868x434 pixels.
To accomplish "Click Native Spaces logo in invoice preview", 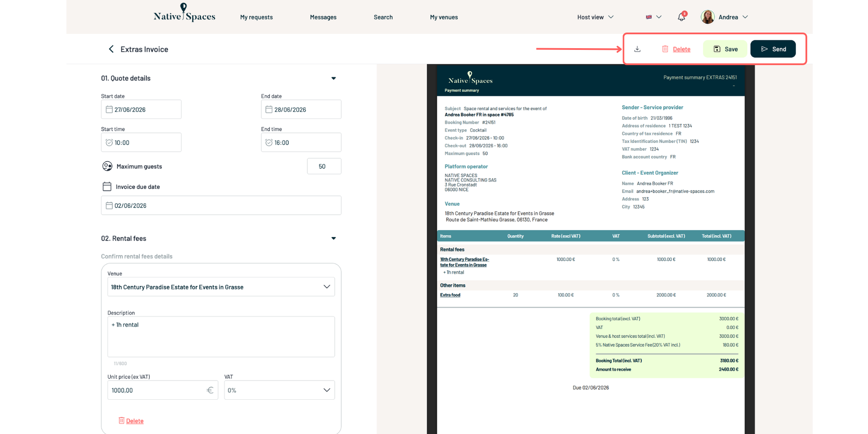I will pos(470,78).
